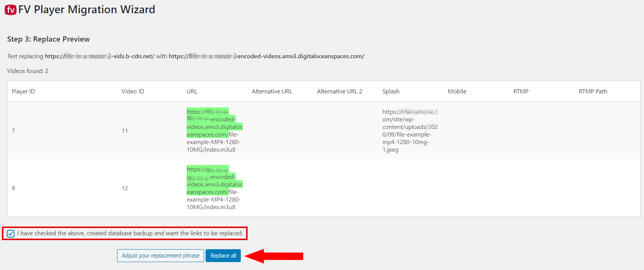Click the RTMP Path column header
This screenshot has height=270, width=644.
(593, 92)
